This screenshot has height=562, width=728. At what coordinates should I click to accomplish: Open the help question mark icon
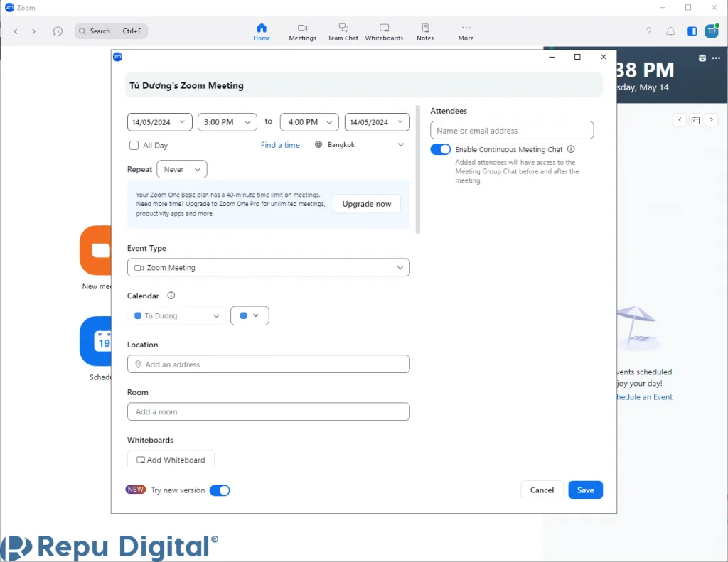tap(648, 31)
